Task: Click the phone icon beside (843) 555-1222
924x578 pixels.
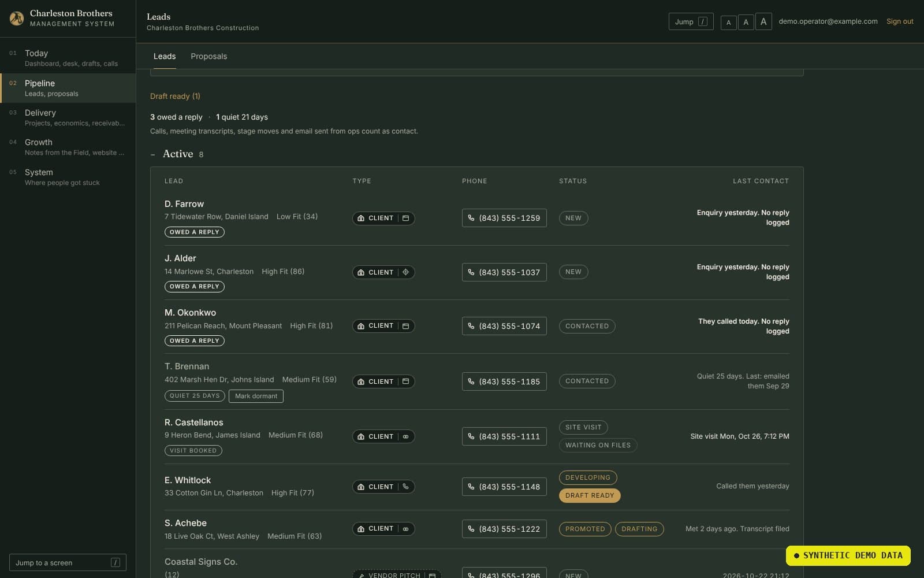Action: (x=471, y=529)
